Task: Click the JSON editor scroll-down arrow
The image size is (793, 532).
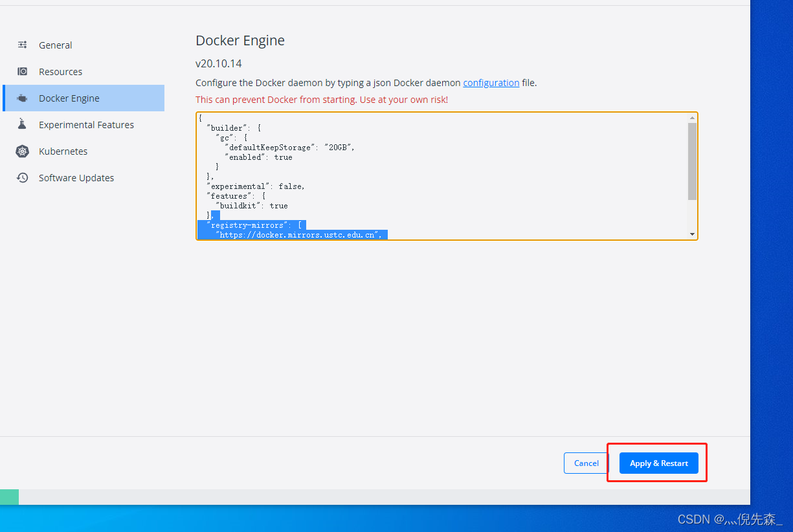Action: [x=693, y=234]
